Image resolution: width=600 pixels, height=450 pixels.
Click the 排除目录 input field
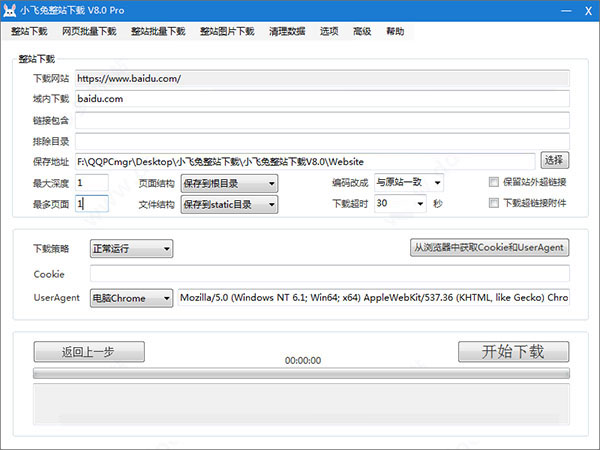pos(322,141)
